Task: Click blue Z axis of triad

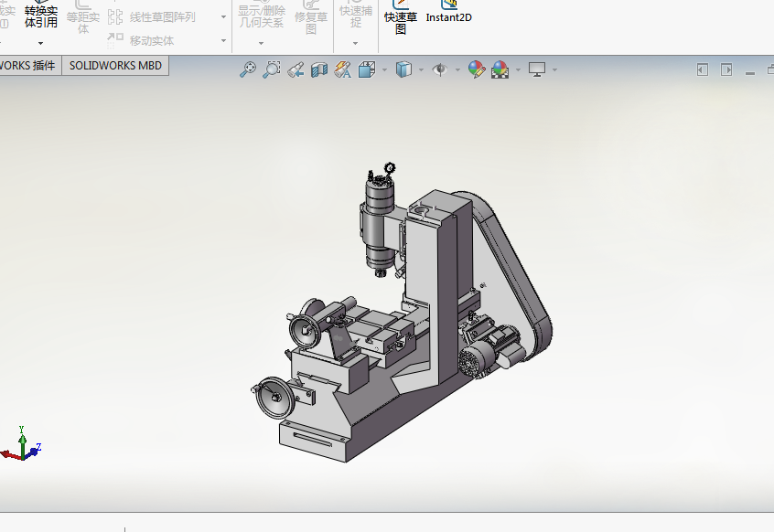Action: click(34, 451)
